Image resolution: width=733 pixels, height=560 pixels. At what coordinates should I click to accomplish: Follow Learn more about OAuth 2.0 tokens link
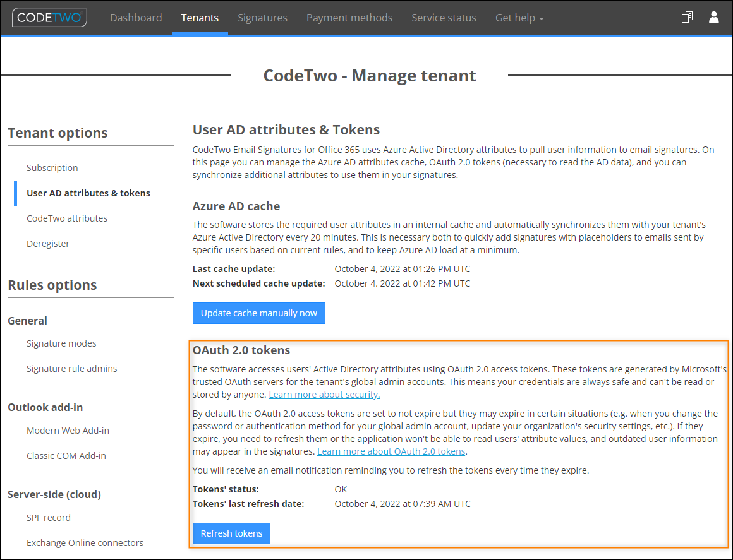click(391, 451)
